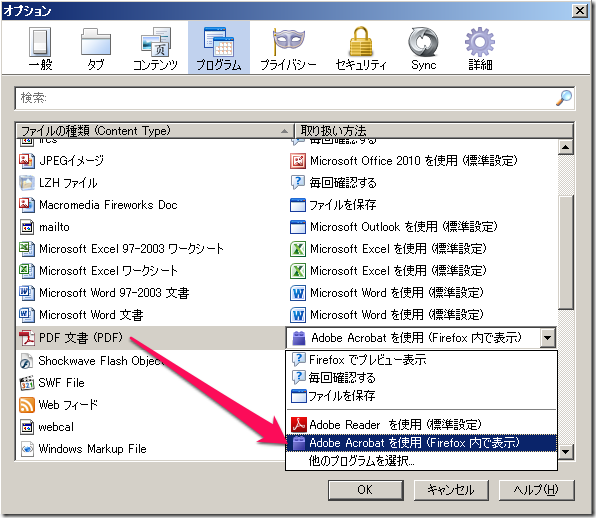Select the プログラム options pane
Viewport: 596px width, 518px height.
click(x=219, y=48)
